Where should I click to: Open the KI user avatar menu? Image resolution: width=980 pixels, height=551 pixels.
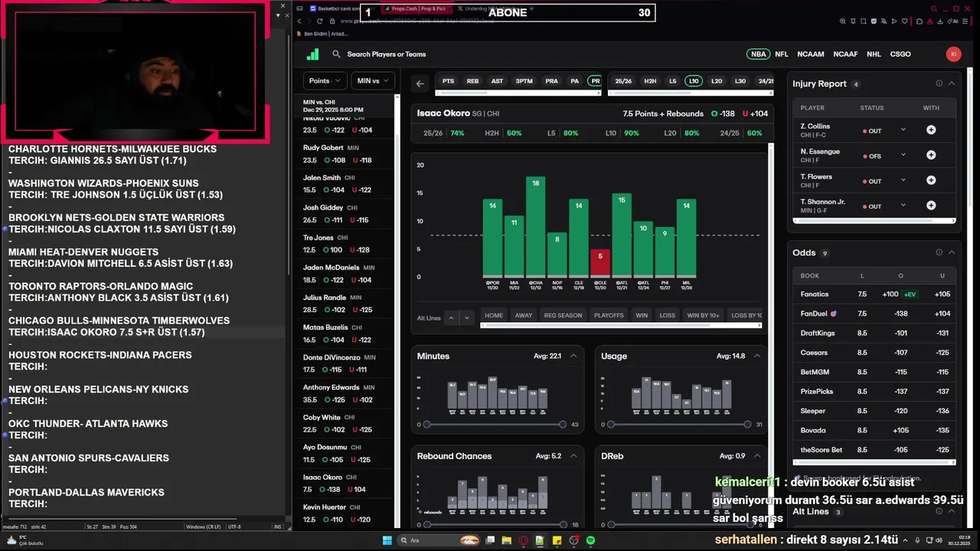coord(953,54)
